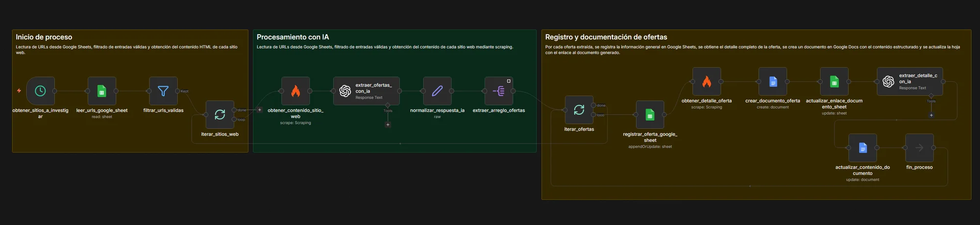Select the 'Inicio de proceso' sticky note title
The image size is (980, 225).
pos(44,37)
